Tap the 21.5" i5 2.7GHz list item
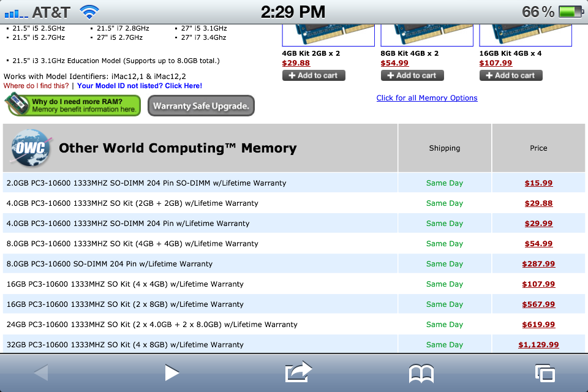The height and width of the screenshot is (392, 588). 39,37
